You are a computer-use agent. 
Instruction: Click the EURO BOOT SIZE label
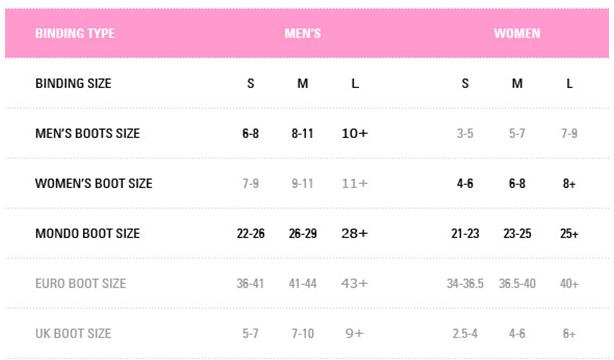(81, 284)
